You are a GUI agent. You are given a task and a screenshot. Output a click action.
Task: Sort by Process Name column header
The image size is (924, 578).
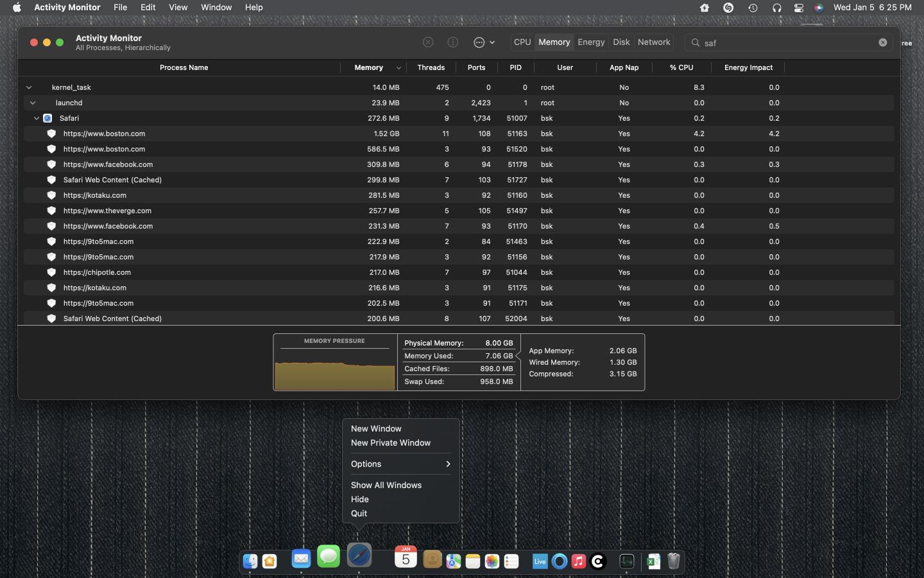(184, 67)
